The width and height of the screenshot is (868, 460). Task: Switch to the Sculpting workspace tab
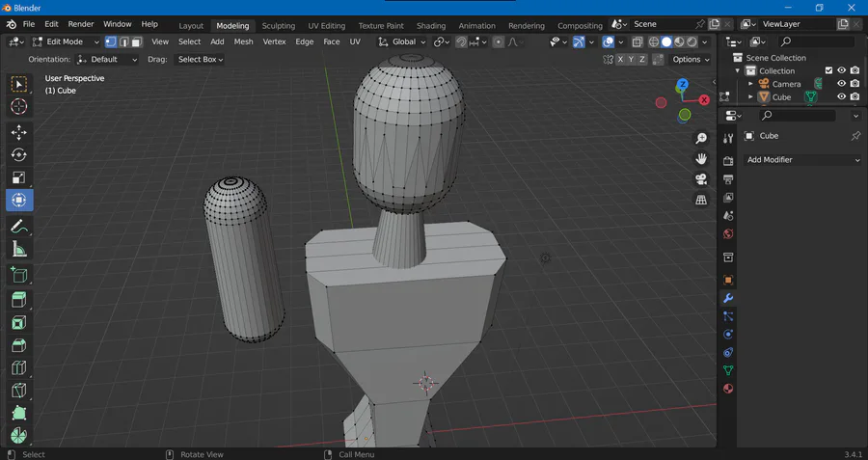pyautogui.click(x=279, y=25)
